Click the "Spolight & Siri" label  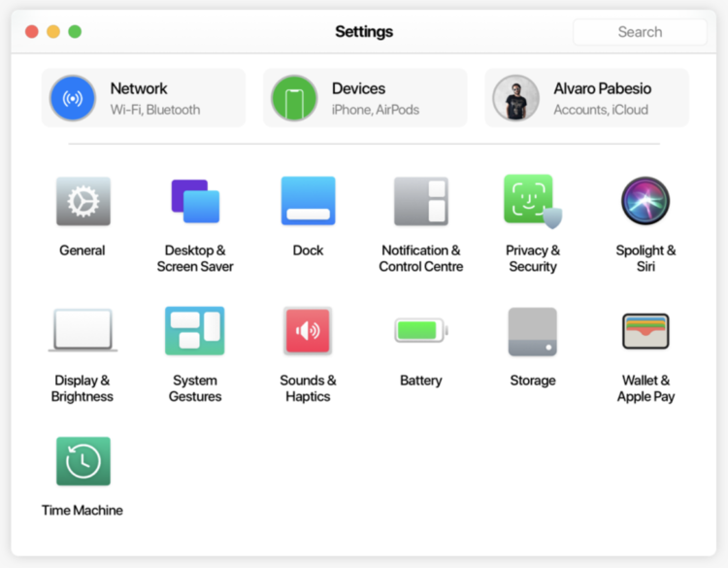pos(645,258)
